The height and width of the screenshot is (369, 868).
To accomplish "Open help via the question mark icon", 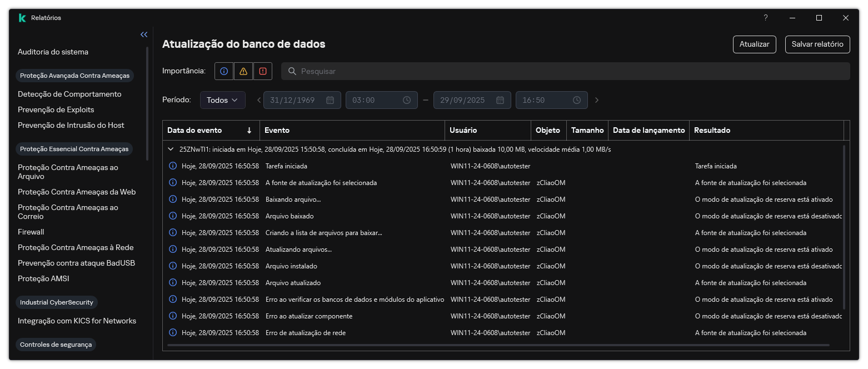I will (x=765, y=18).
